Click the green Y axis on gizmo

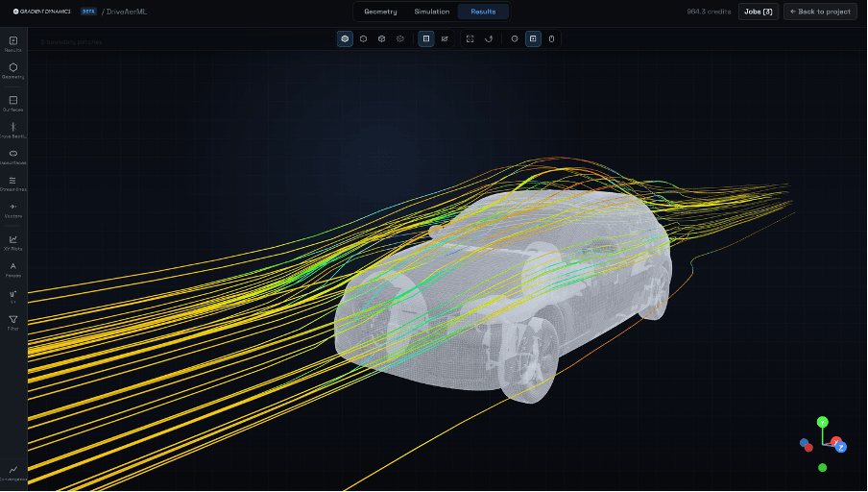pyautogui.click(x=823, y=422)
